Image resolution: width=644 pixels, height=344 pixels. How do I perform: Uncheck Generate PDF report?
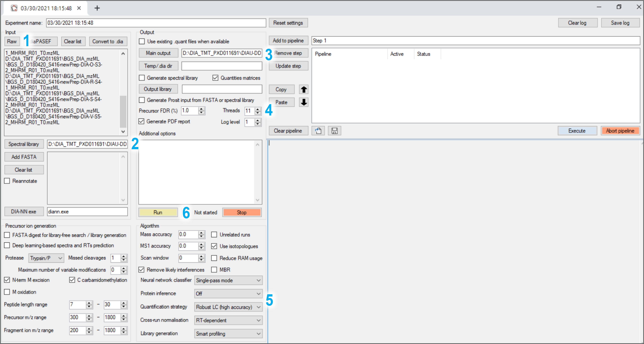pyautogui.click(x=141, y=122)
